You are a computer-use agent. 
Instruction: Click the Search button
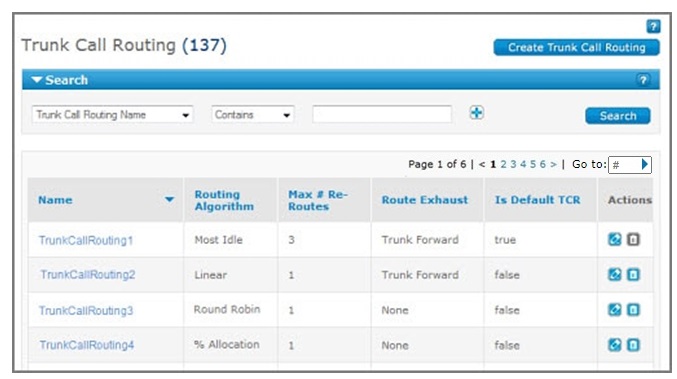pos(617,116)
